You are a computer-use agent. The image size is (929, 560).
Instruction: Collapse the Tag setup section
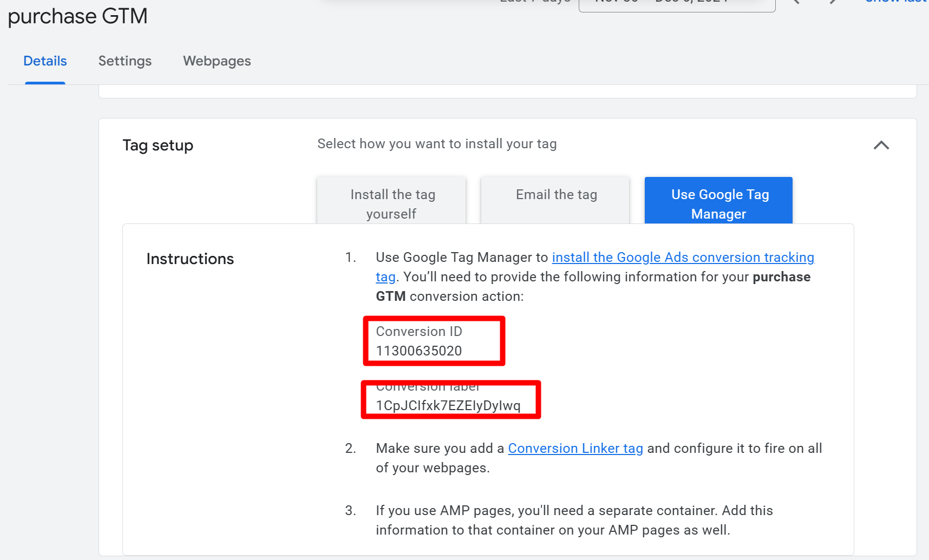[x=881, y=145]
